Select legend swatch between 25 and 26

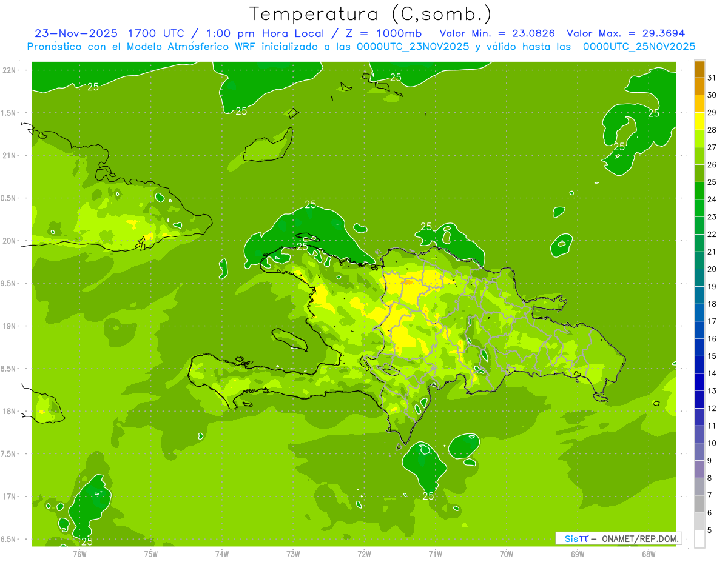click(699, 173)
